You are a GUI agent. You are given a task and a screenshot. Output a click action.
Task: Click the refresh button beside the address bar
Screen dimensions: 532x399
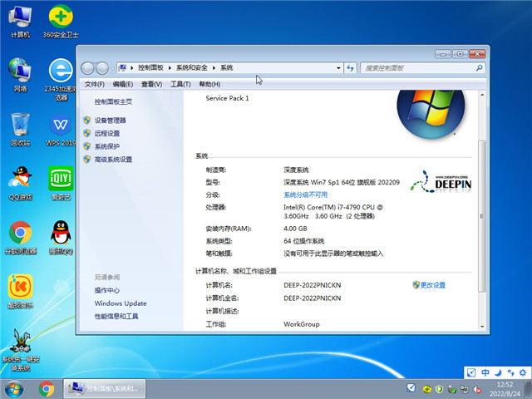350,68
